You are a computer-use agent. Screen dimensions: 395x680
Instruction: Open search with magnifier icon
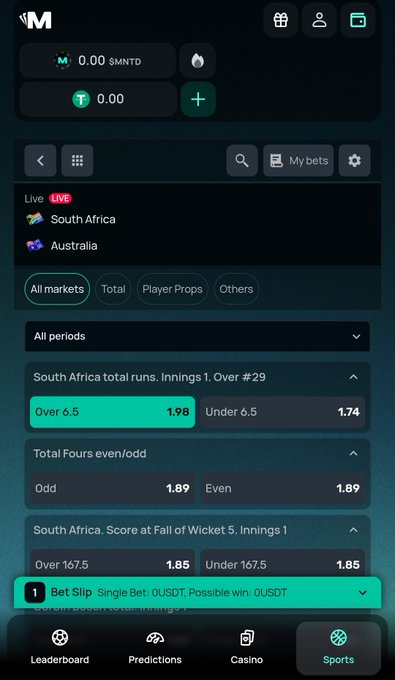(242, 160)
